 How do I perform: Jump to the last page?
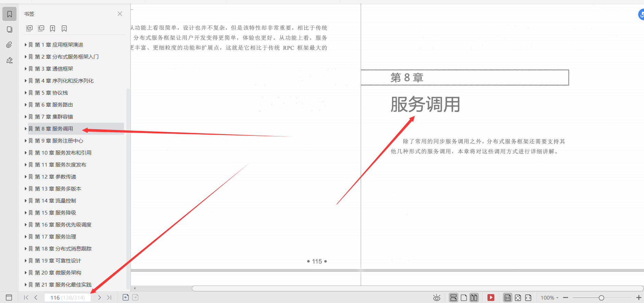[109, 298]
